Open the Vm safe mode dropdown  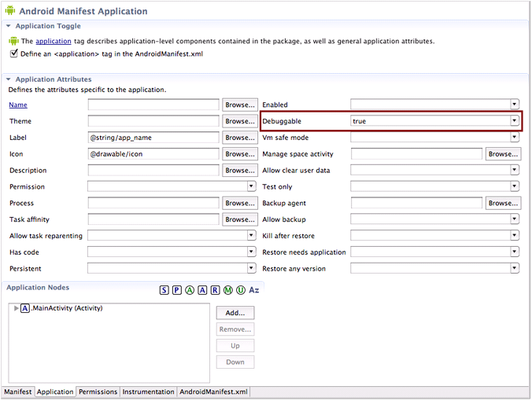[515, 138]
